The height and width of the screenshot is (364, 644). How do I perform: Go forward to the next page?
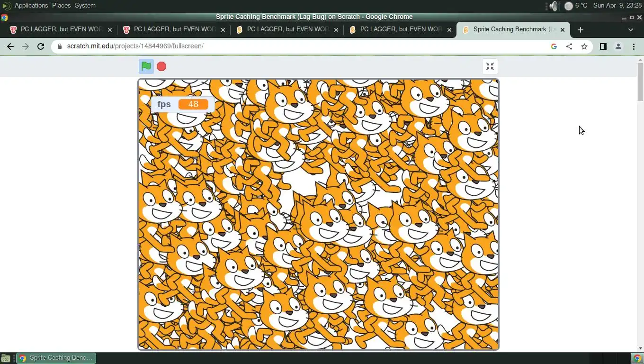coord(26,46)
